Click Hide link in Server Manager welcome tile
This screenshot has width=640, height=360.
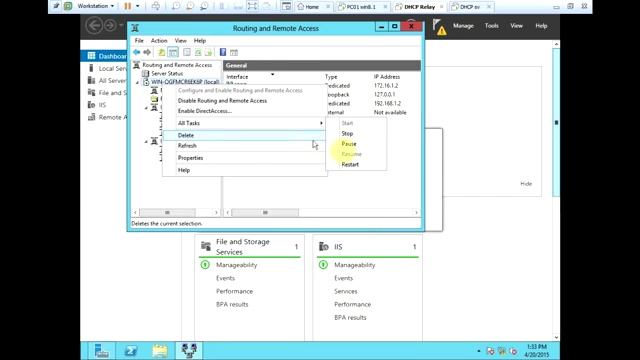(526, 184)
